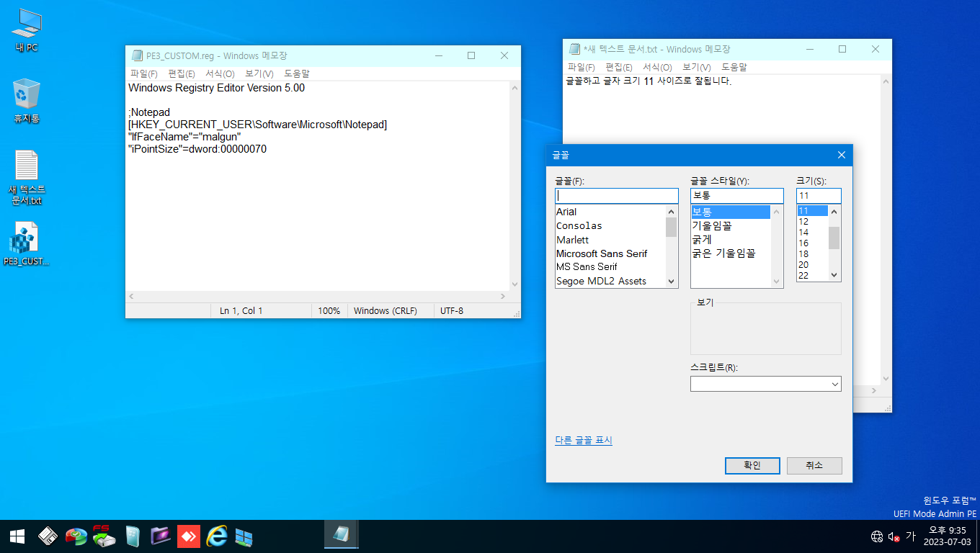Image resolution: width=980 pixels, height=553 pixels.
Task: Open 서식(O) menu in 새 텍스트 문서 Notepad
Action: point(657,67)
